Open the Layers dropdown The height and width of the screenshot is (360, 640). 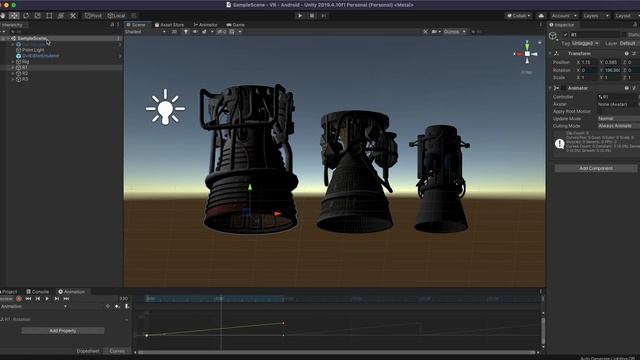596,16
